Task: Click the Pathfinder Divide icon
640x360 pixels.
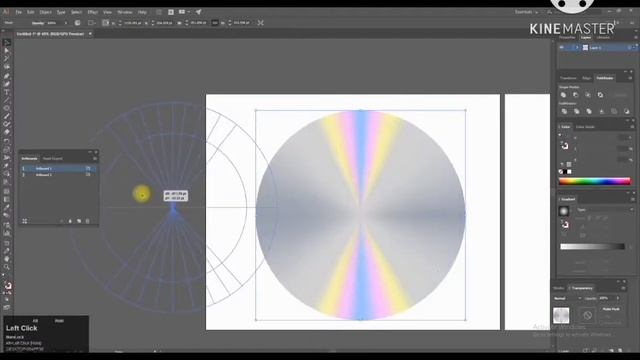Action: pos(564,111)
